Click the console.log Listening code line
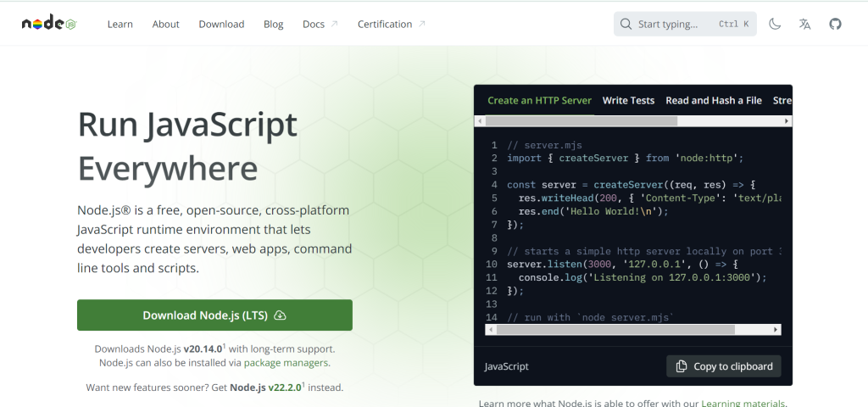This screenshot has width=868, height=407. tap(643, 277)
